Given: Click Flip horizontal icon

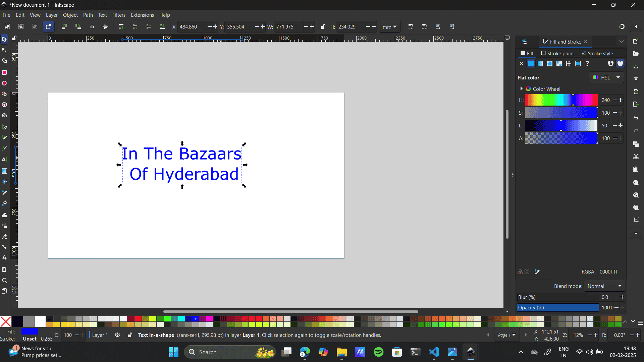Looking at the screenshot, I should tap(92, 26).
